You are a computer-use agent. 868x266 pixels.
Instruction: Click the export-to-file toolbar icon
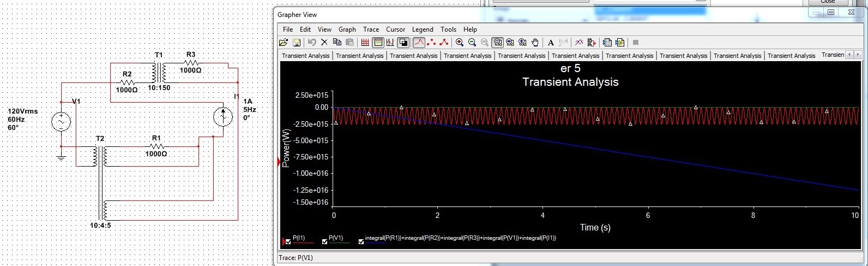pyautogui.click(x=592, y=43)
